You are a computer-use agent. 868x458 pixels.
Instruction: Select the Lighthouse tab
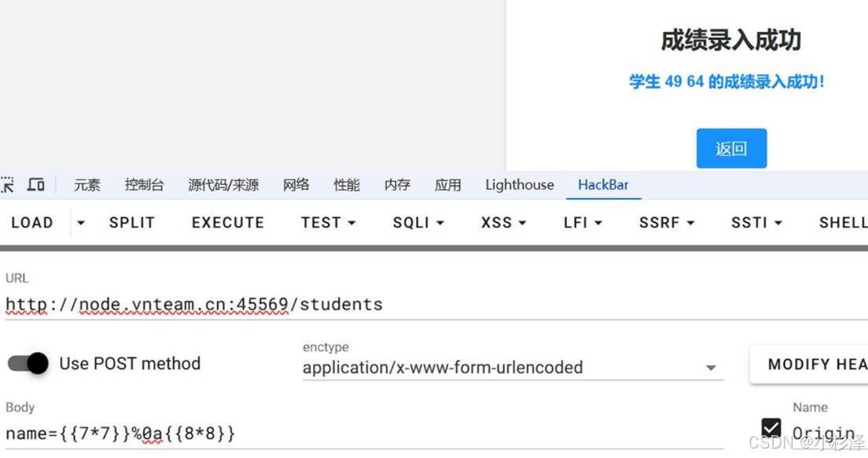click(x=519, y=184)
